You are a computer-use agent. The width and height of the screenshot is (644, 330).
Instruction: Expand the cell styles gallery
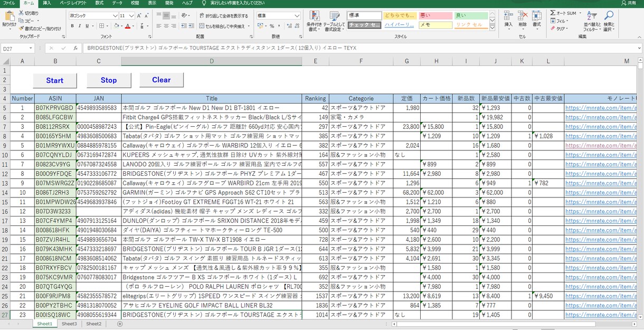click(x=492, y=27)
